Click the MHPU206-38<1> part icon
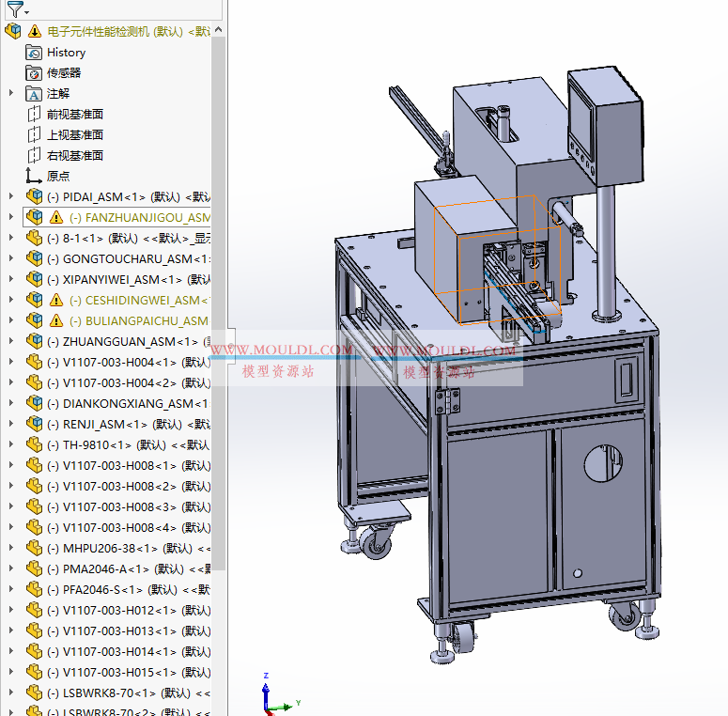The width and height of the screenshot is (728, 716). point(35,548)
